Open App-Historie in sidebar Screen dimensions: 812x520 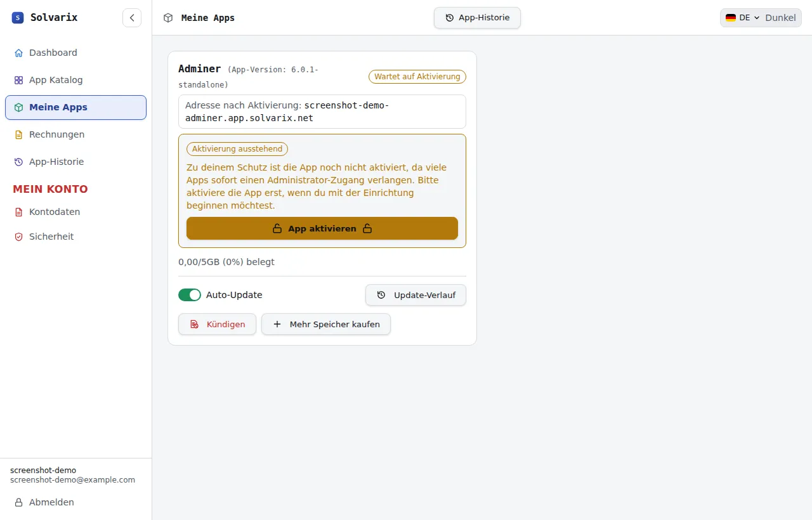tap(75, 162)
